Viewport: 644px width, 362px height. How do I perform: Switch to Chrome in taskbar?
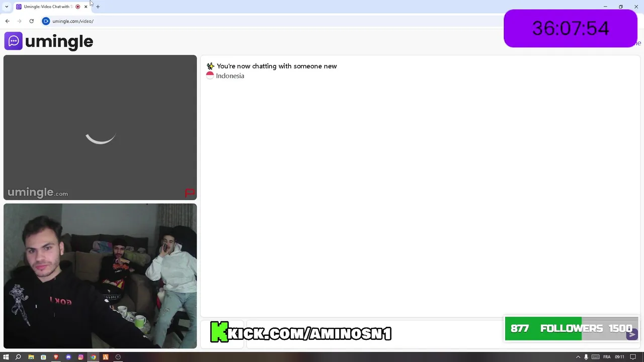(93, 357)
